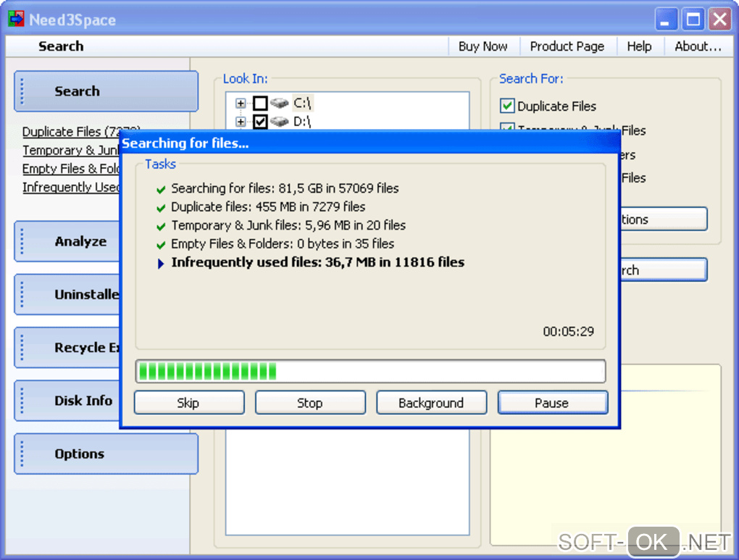Minimize the Need3Space window
This screenshot has height=560, width=739.
666,20
